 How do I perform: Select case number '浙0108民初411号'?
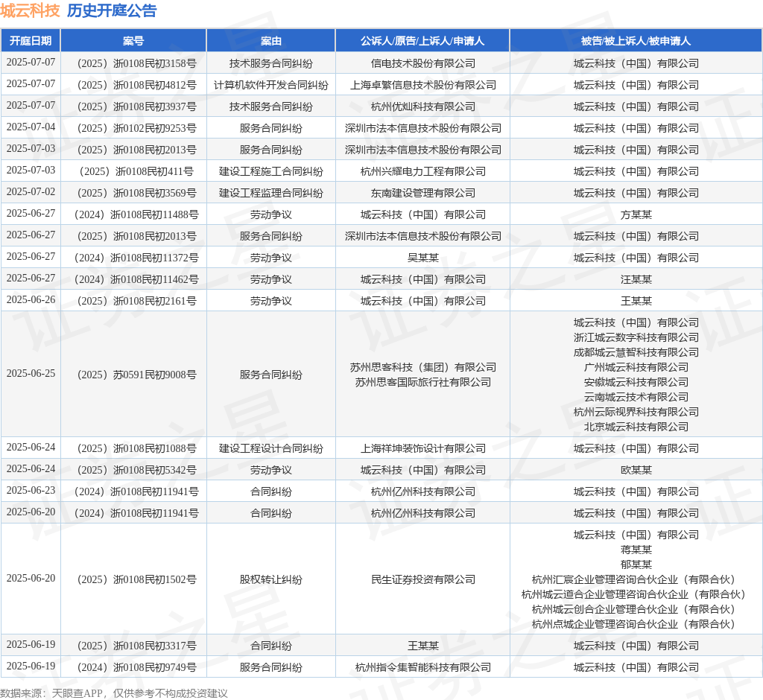coord(154,172)
